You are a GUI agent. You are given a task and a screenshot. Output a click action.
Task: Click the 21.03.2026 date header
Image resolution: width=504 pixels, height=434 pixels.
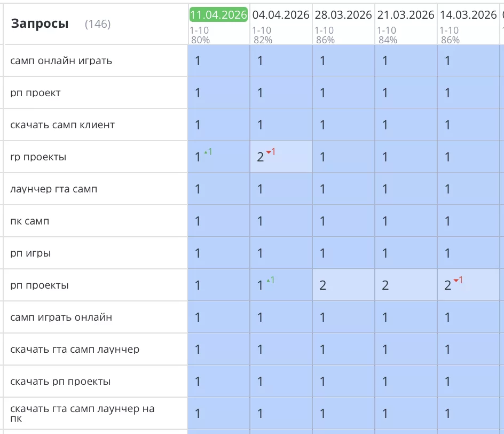pos(405,15)
